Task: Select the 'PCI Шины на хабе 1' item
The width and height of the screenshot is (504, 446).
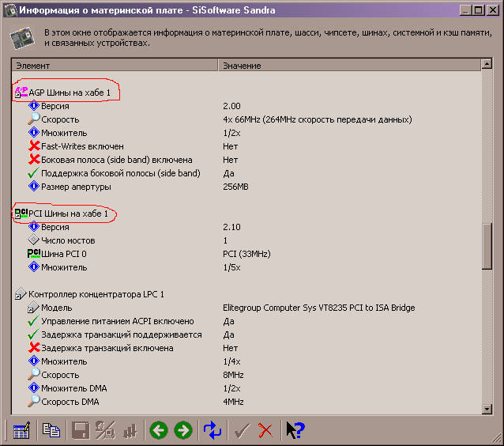Action: [68, 214]
